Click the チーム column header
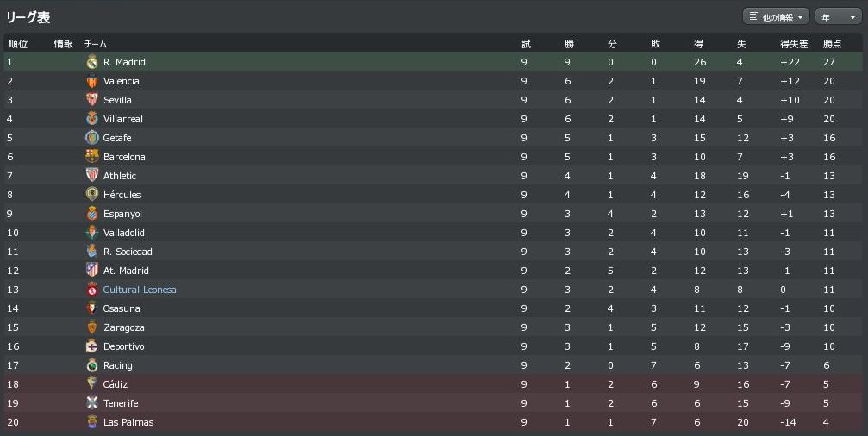 [x=96, y=43]
